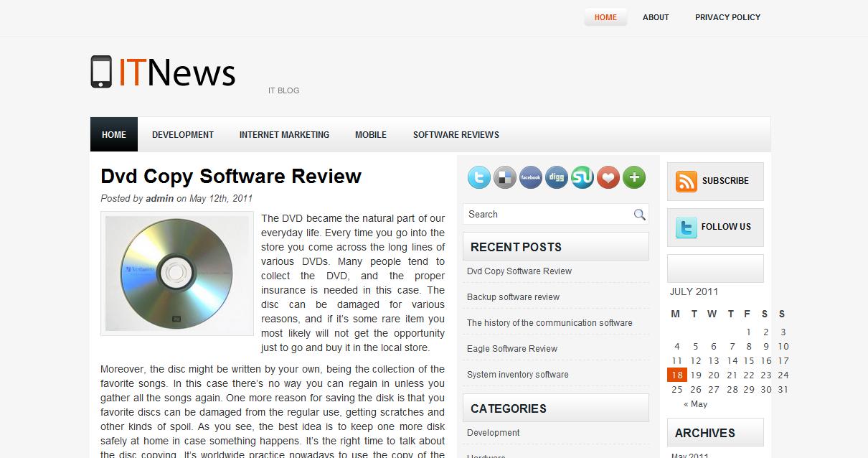Open the PRIVACY POLICY page
Viewport: 868px width, 458px height.
727,17
